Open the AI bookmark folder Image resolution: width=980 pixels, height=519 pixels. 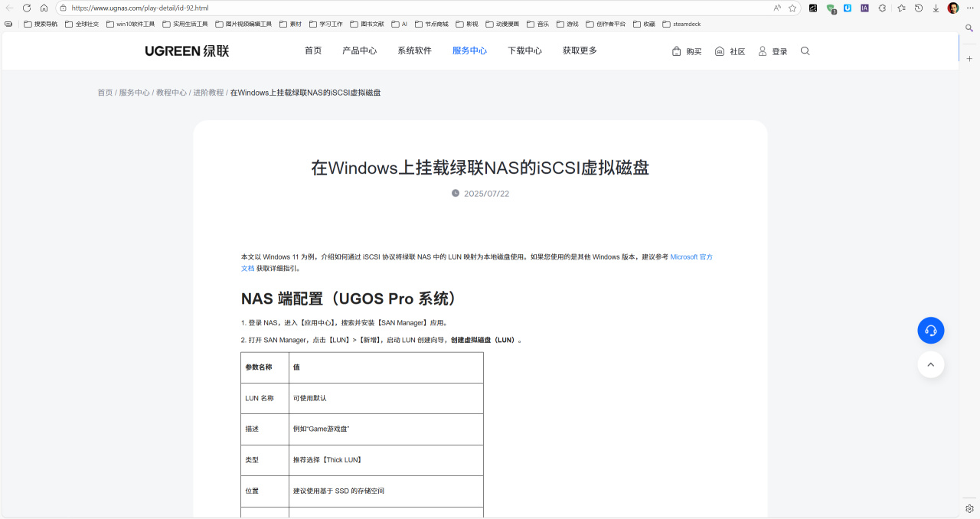[x=400, y=24]
